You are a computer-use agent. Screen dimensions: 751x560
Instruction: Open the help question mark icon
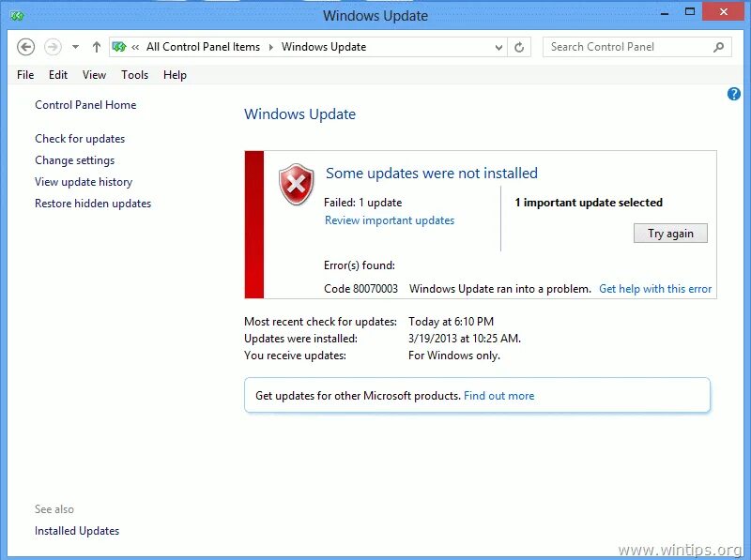click(x=733, y=94)
